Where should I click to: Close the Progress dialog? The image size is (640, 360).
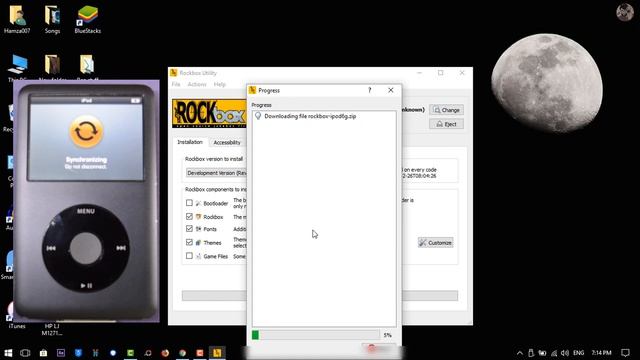click(391, 90)
